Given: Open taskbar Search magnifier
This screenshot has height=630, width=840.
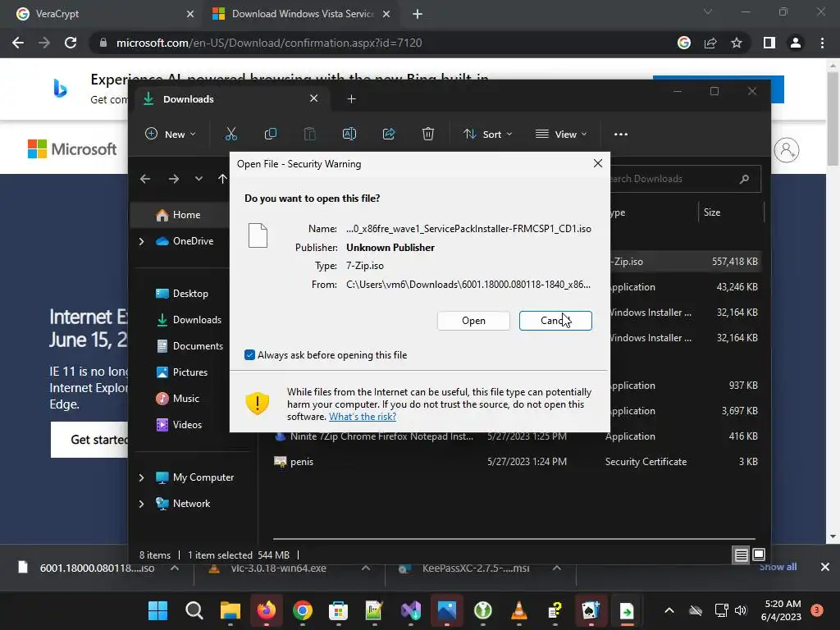Looking at the screenshot, I should tap(194, 610).
